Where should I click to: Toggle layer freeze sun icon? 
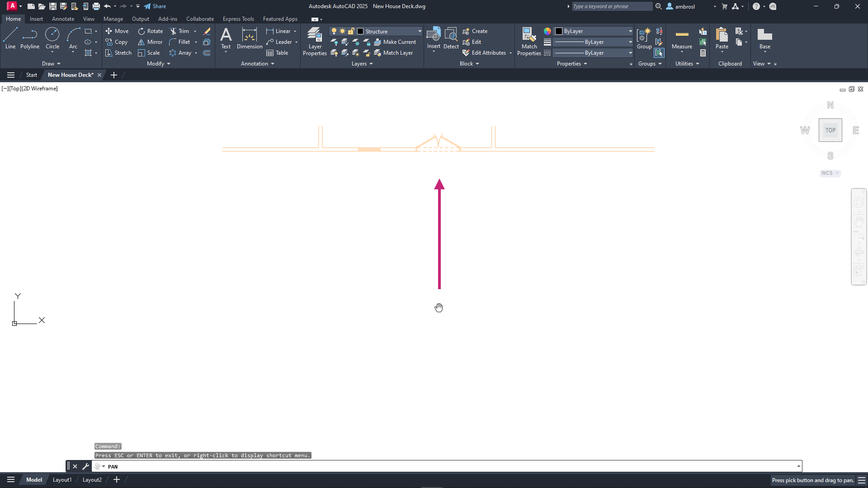tap(342, 31)
